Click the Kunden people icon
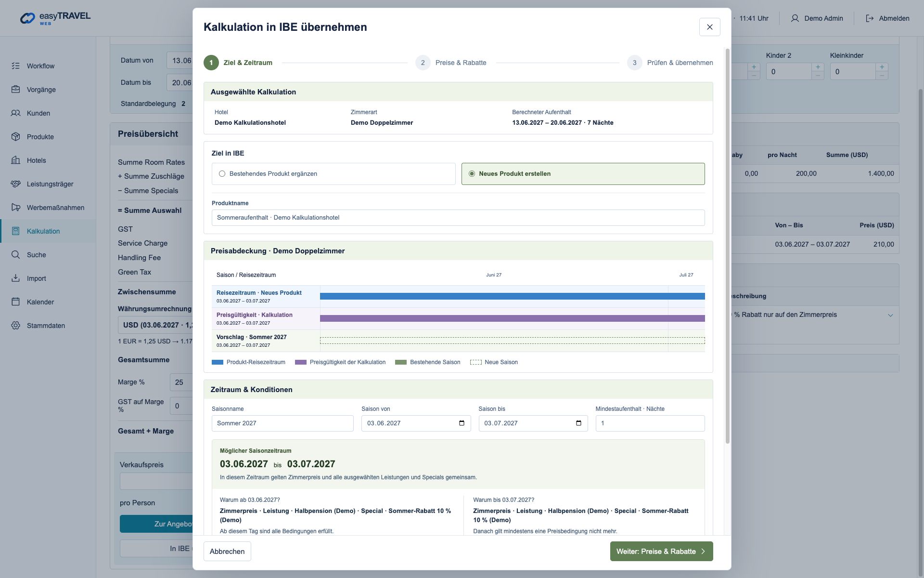 (15, 113)
